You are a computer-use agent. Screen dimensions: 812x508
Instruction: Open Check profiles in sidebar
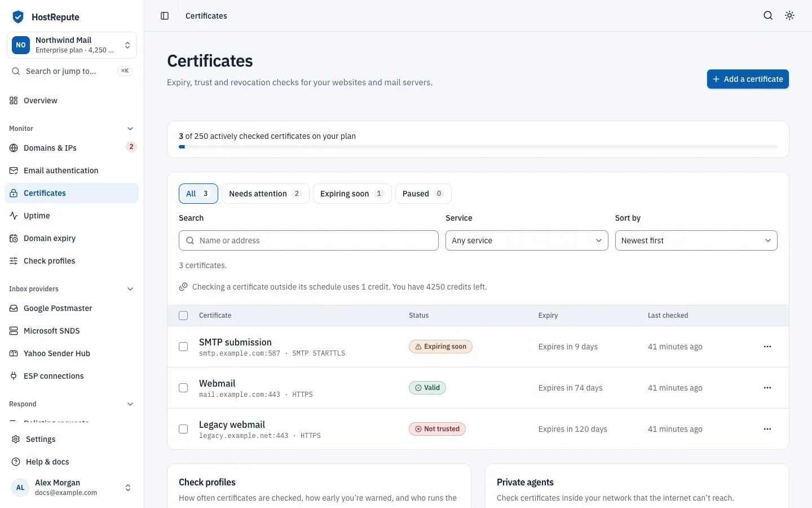[x=72, y=261]
